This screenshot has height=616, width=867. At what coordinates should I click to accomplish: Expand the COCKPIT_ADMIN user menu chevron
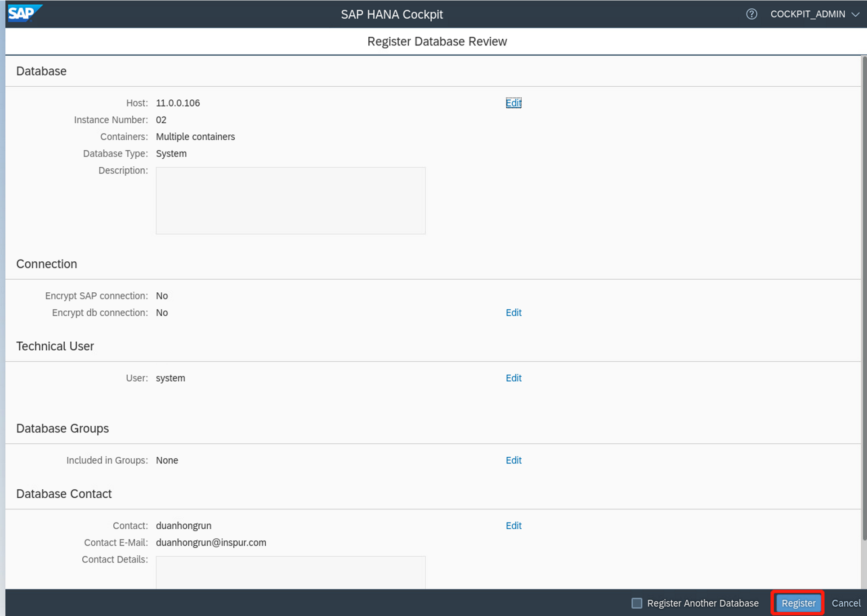[855, 14]
